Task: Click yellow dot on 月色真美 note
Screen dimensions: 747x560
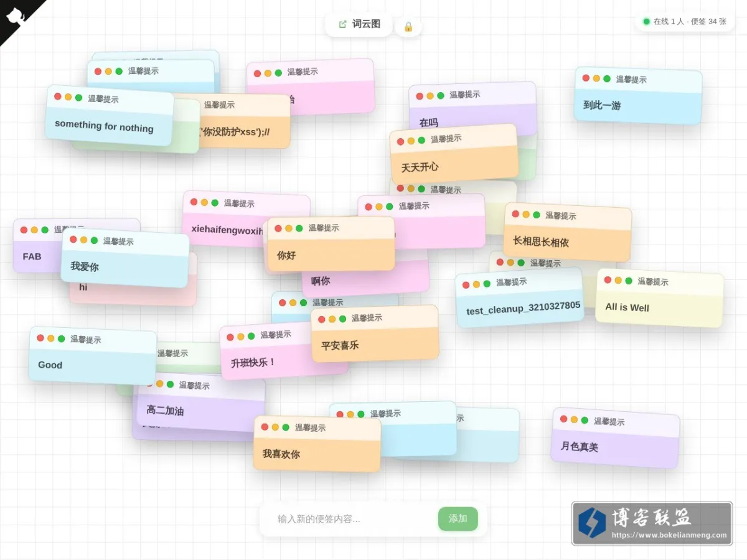Action: (x=574, y=419)
